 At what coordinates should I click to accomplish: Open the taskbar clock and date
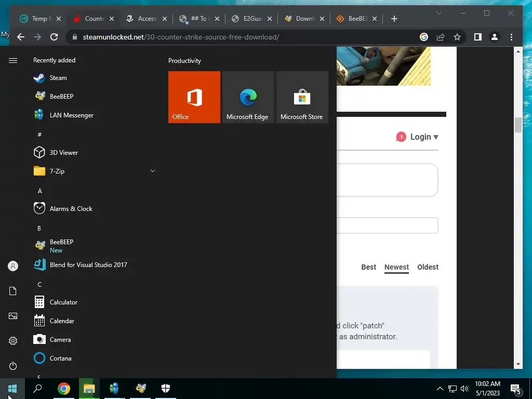click(x=487, y=389)
